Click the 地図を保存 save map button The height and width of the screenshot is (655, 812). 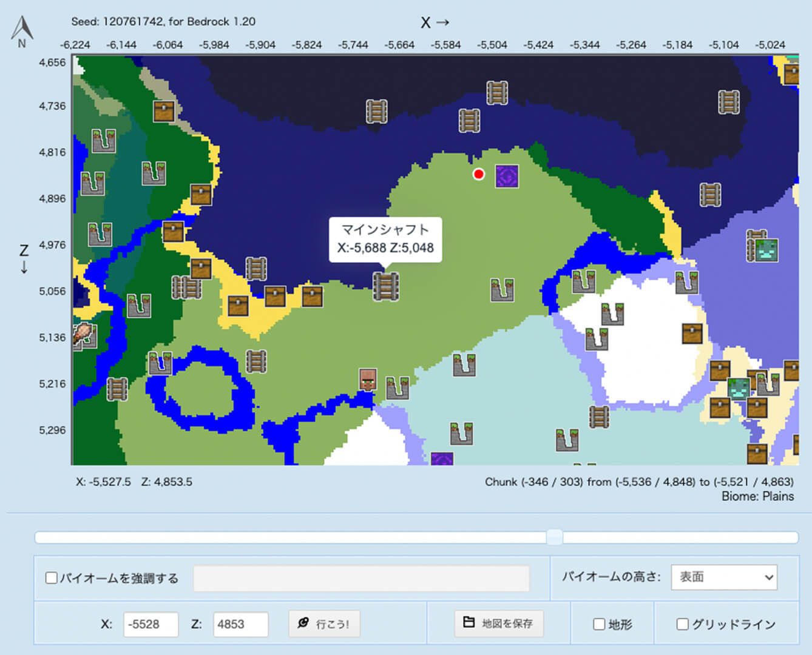tap(499, 623)
